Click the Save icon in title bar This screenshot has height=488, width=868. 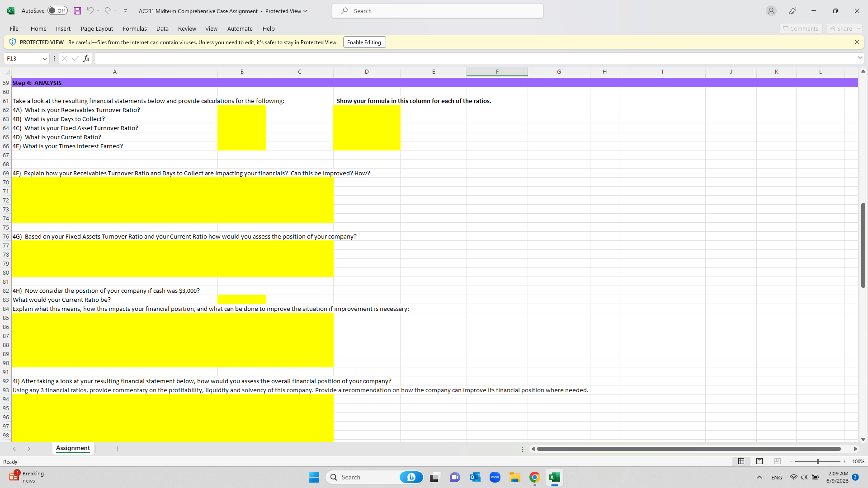click(77, 11)
